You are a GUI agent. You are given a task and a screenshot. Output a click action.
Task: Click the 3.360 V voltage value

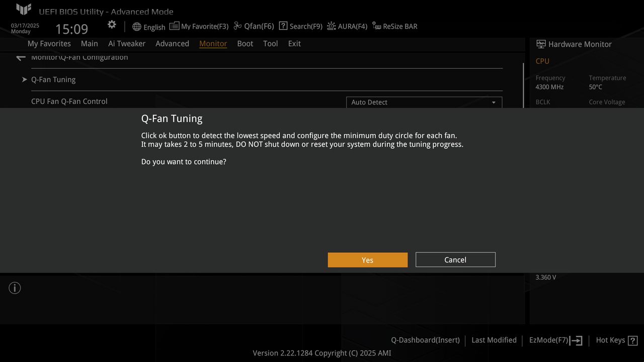pyautogui.click(x=546, y=278)
